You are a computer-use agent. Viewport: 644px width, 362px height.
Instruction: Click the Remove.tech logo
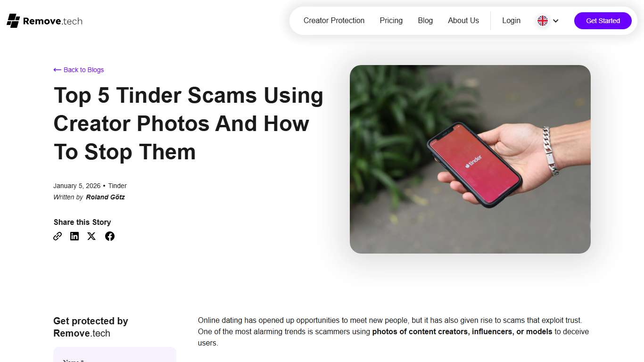[45, 21]
